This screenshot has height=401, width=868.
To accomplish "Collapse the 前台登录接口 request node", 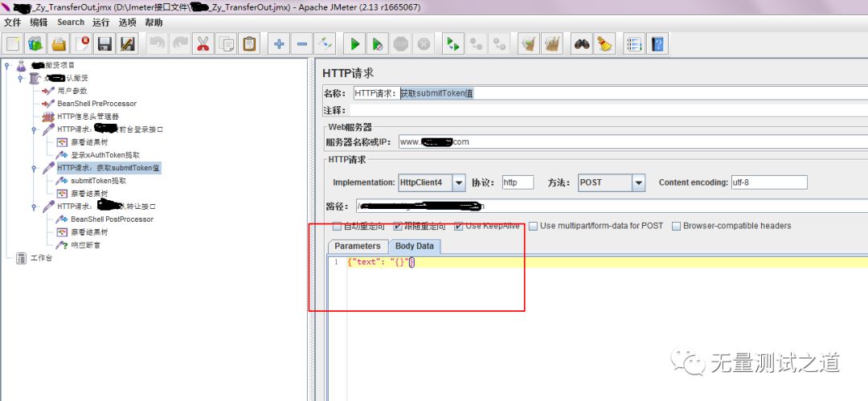I will tap(34, 129).
